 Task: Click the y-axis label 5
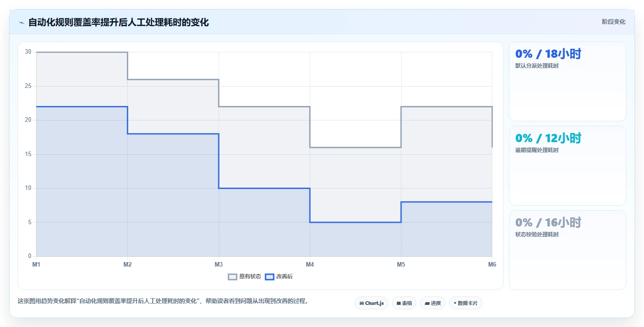click(x=29, y=222)
